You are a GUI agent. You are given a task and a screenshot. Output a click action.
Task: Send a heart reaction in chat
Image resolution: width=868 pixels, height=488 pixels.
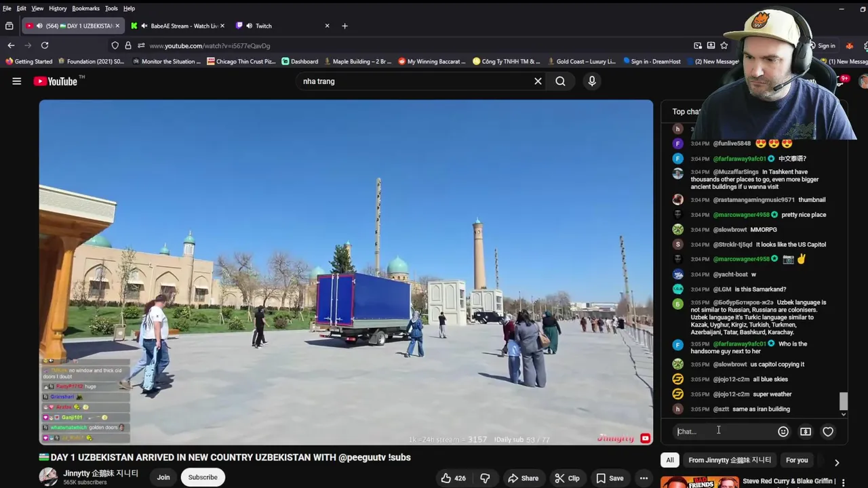[828, 432]
